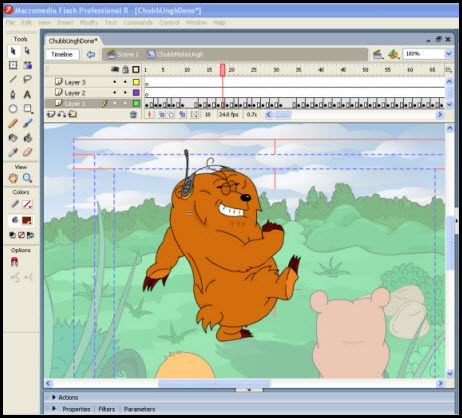Show all layers as outlines icon

(x=136, y=69)
